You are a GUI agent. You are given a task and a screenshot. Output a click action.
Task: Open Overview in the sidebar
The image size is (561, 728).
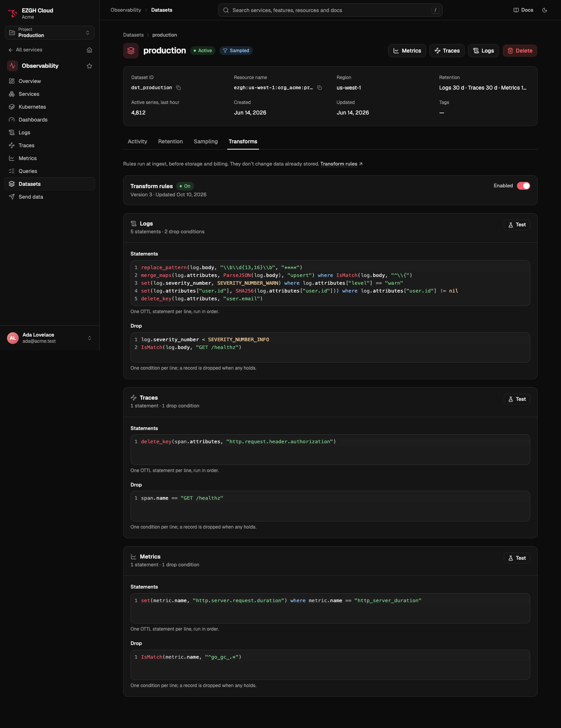click(49, 81)
